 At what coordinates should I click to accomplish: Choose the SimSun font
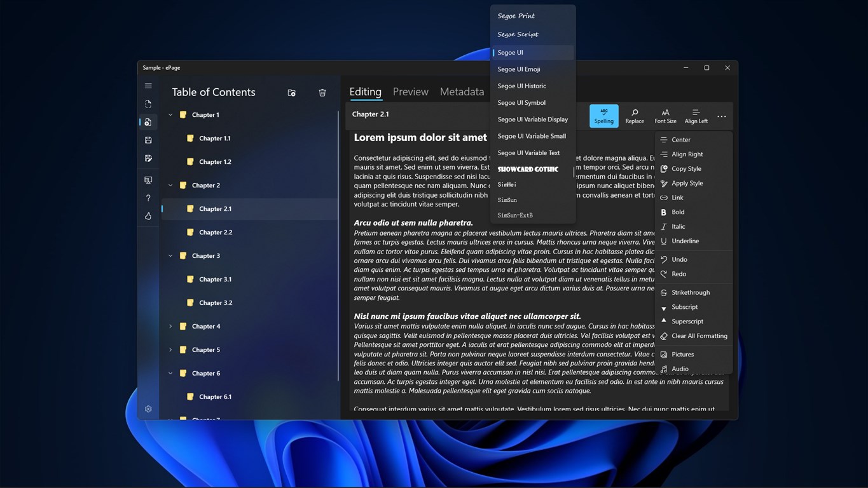(533, 200)
